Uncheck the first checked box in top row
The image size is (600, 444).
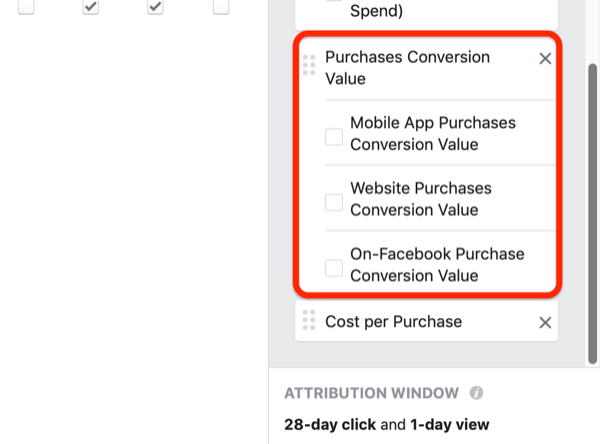point(91,7)
